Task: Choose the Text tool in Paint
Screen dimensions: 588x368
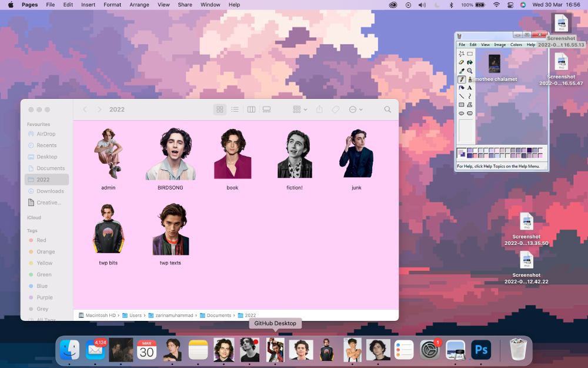Action: coord(470,88)
